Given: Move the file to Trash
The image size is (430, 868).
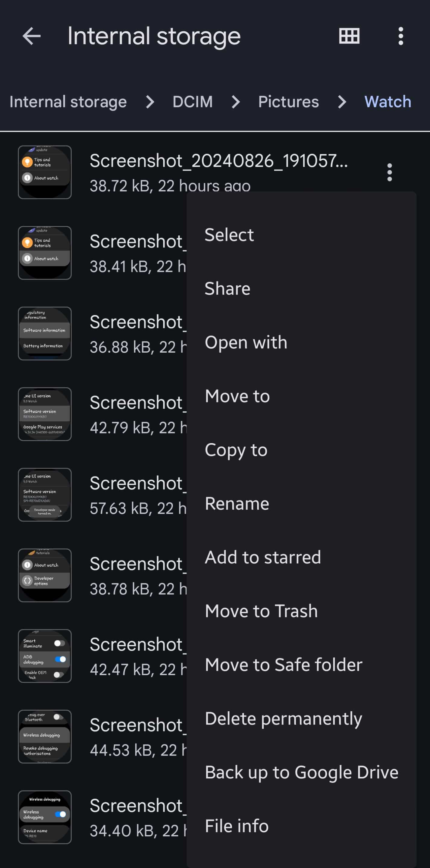Looking at the screenshot, I should [261, 611].
